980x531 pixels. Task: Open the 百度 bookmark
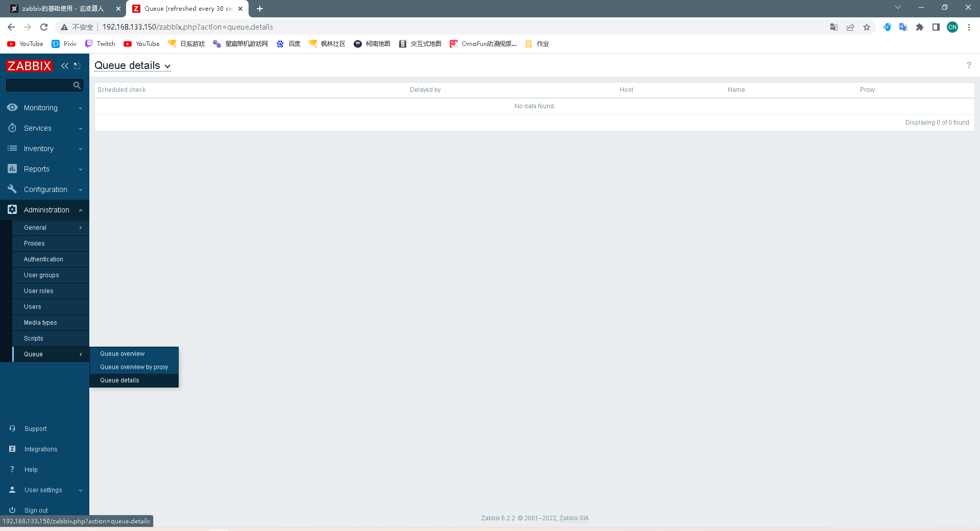(x=289, y=44)
